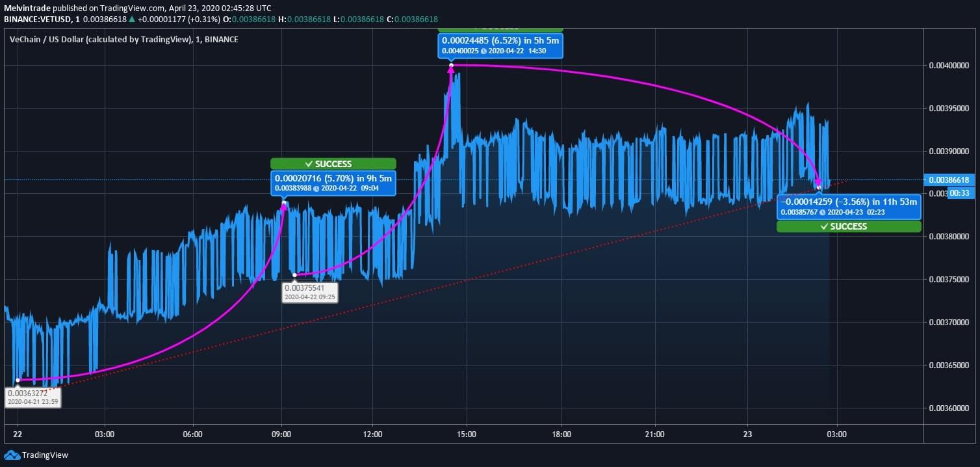
Task: Select the 0.00020716 (5.70%) in 9h 5m label
Action: 333,183
